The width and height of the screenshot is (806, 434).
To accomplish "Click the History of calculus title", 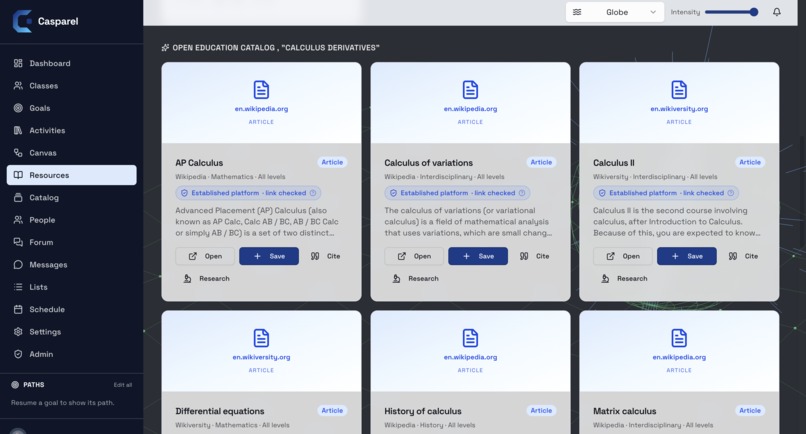I will click(x=423, y=411).
